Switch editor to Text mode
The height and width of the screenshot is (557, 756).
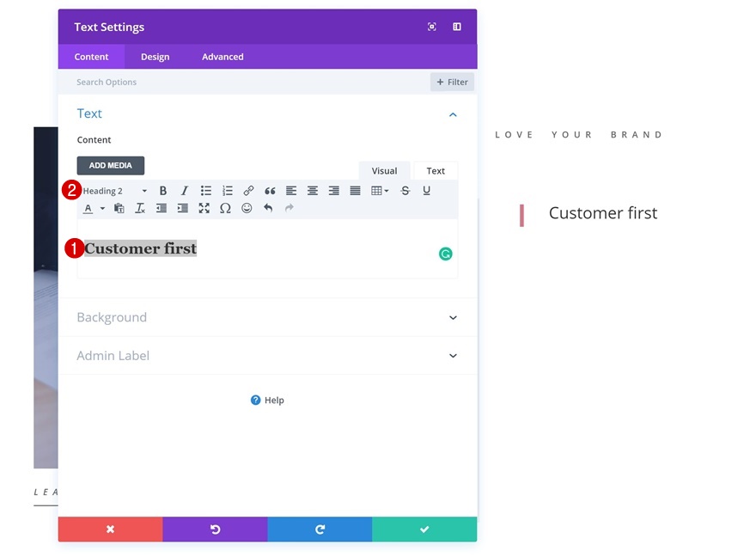[436, 171]
